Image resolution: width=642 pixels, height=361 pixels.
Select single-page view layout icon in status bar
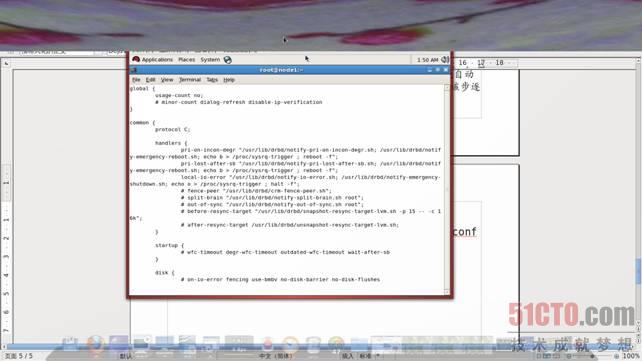tap(539, 356)
